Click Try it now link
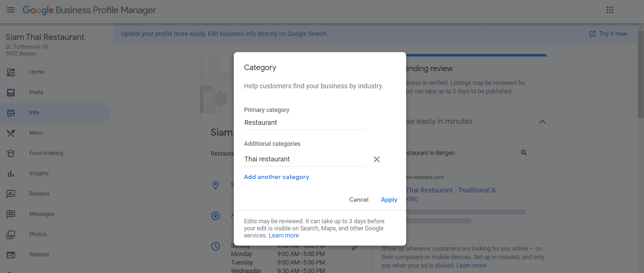This screenshot has width=644, height=273. [613, 33]
